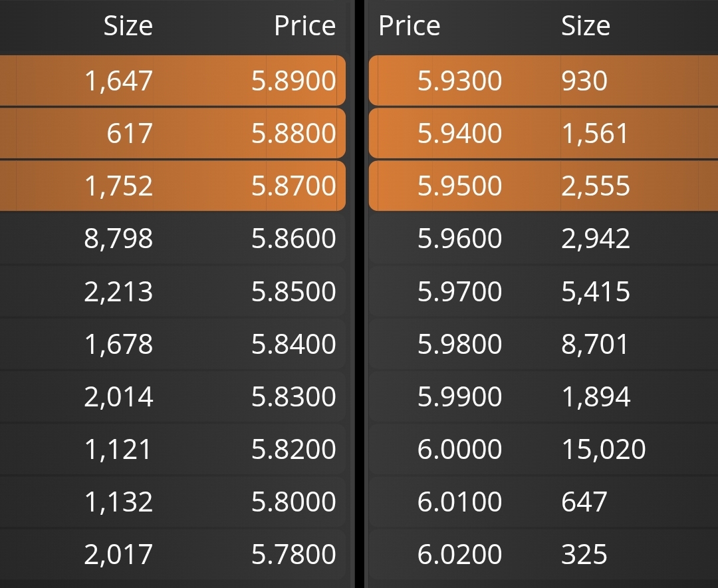Image resolution: width=718 pixels, height=588 pixels.
Task: Select the bid size 2,017
Action: click(x=118, y=554)
